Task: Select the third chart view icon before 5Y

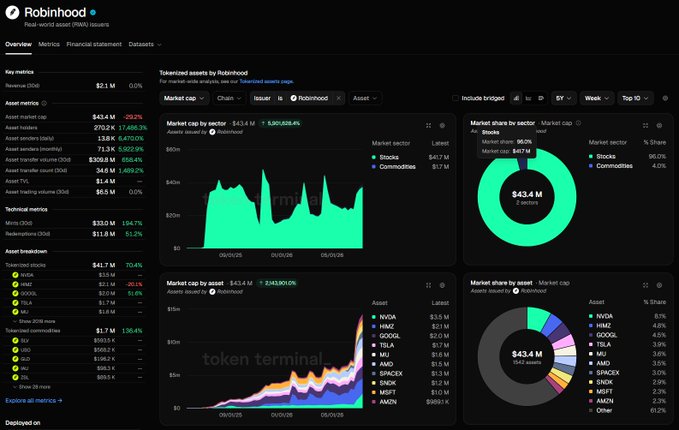Action: click(541, 98)
